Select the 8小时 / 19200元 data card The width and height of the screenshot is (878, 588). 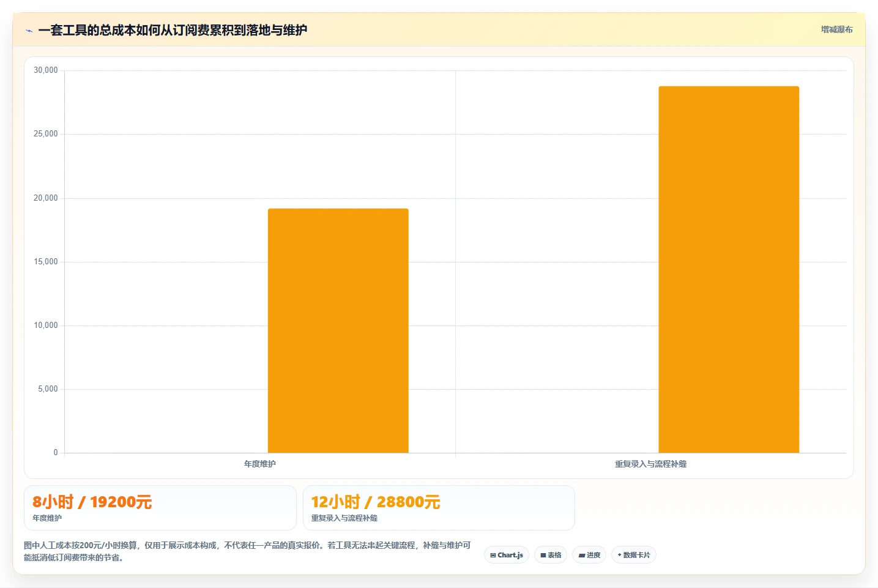click(x=160, y=508)
